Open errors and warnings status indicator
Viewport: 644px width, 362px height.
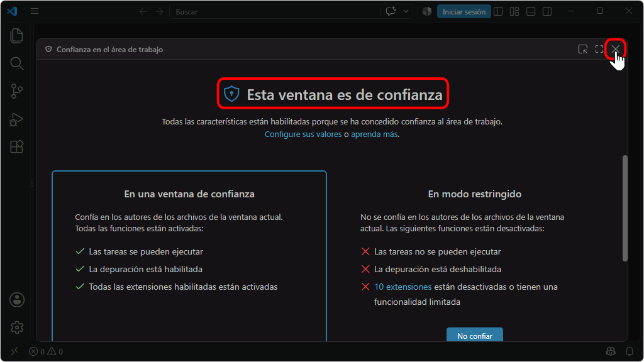click(46, 351)
